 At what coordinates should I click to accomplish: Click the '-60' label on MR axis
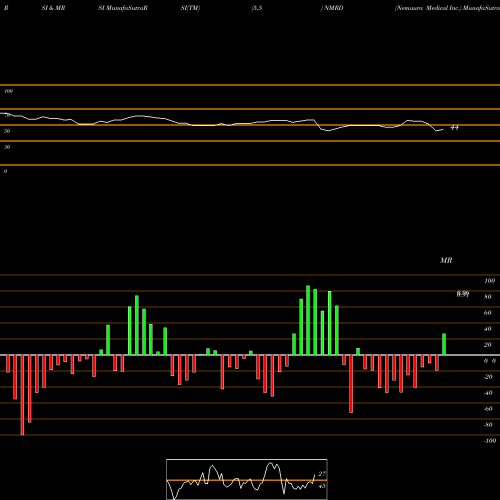click(488, 409)
